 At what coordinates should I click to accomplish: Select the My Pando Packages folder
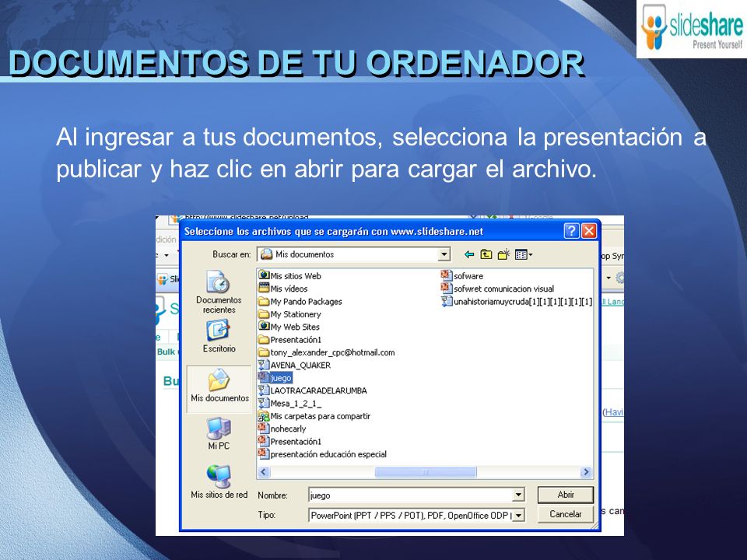point(300,302)
